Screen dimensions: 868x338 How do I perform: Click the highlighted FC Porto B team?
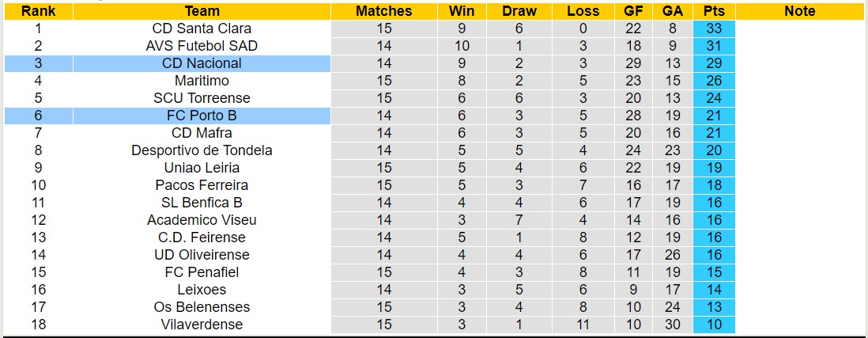(202, 116)
